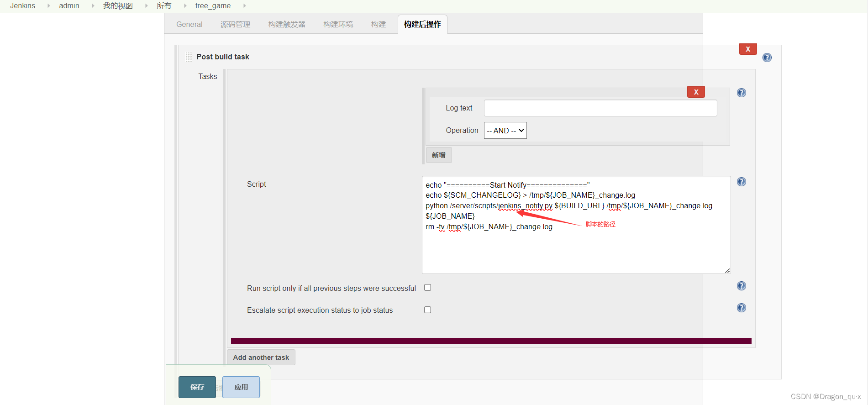The image size is (868, 405).
Task: Grab the Script textarea resize handle
Action: tap(727, 271)
